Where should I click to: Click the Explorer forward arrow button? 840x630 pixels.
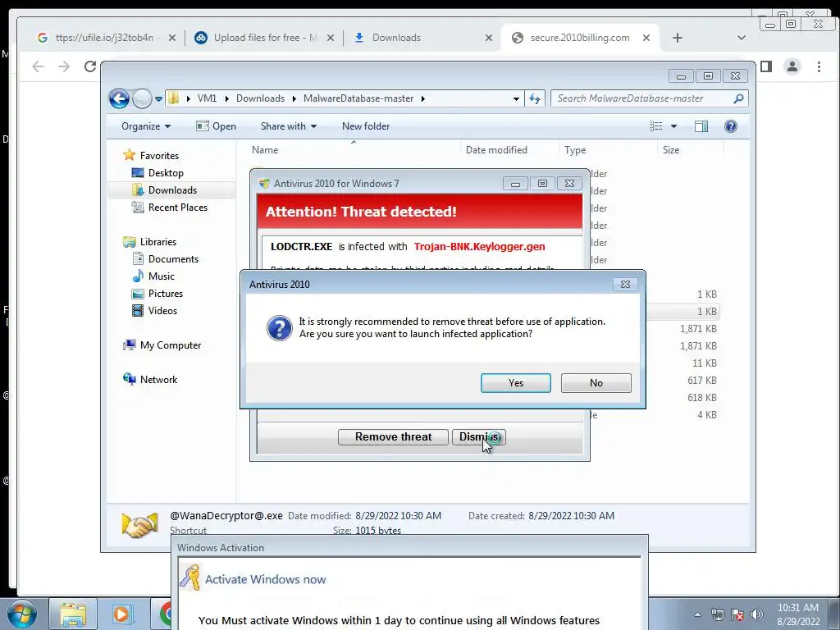(142, 98)
